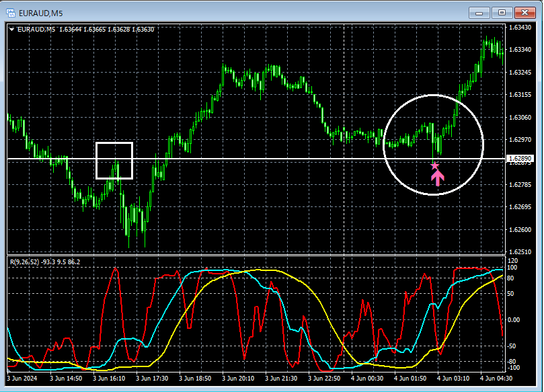The width and height of the screenshot is (544, 392).
Task: Click the EURAUD chart window icon in title bar
Action: pyautogui.click(x=11, y=13)
